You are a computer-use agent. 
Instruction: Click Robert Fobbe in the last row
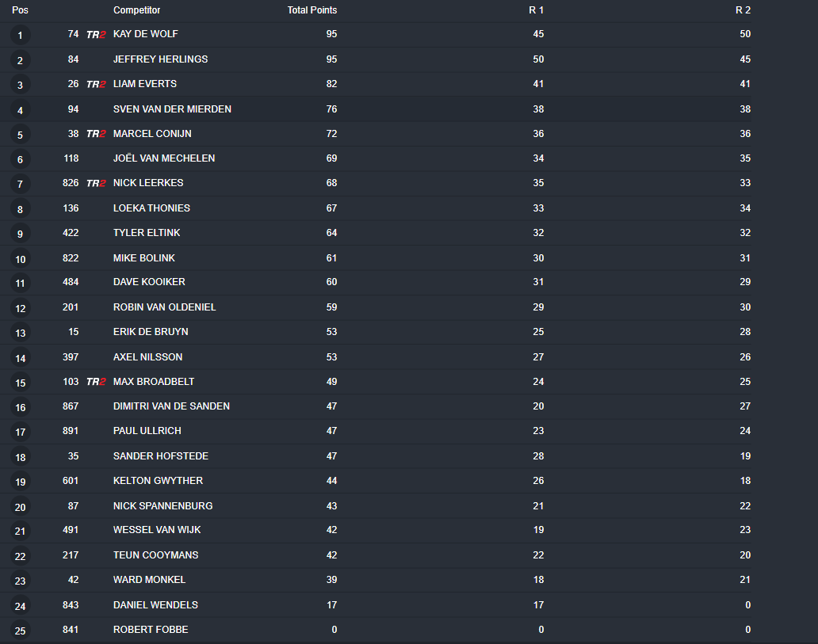tap(151, 630)
